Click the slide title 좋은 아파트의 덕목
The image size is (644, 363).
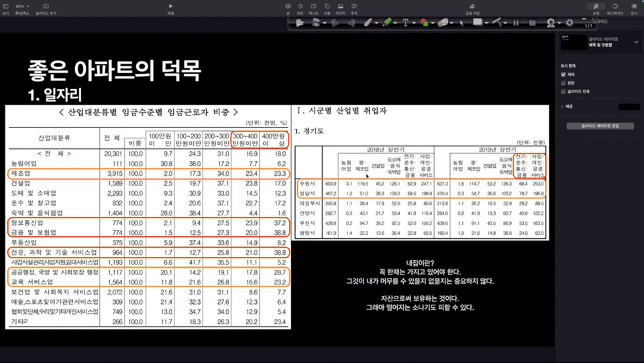115,70
